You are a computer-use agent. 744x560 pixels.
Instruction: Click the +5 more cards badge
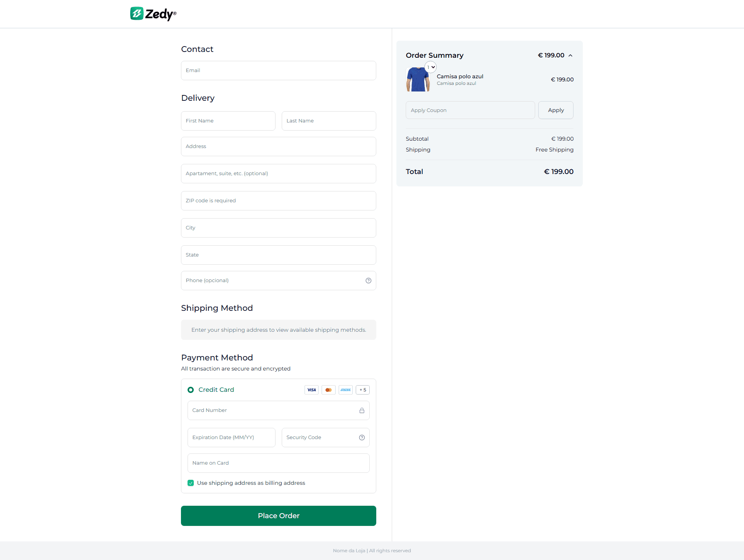[x=362, y=390]
